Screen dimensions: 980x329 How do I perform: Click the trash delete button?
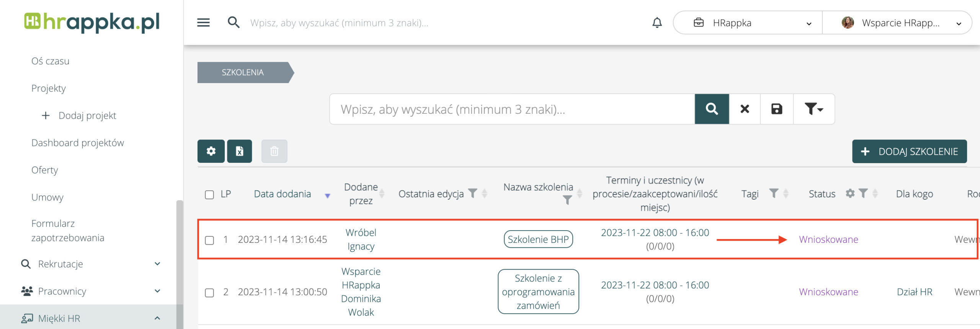tap(274, 151)
